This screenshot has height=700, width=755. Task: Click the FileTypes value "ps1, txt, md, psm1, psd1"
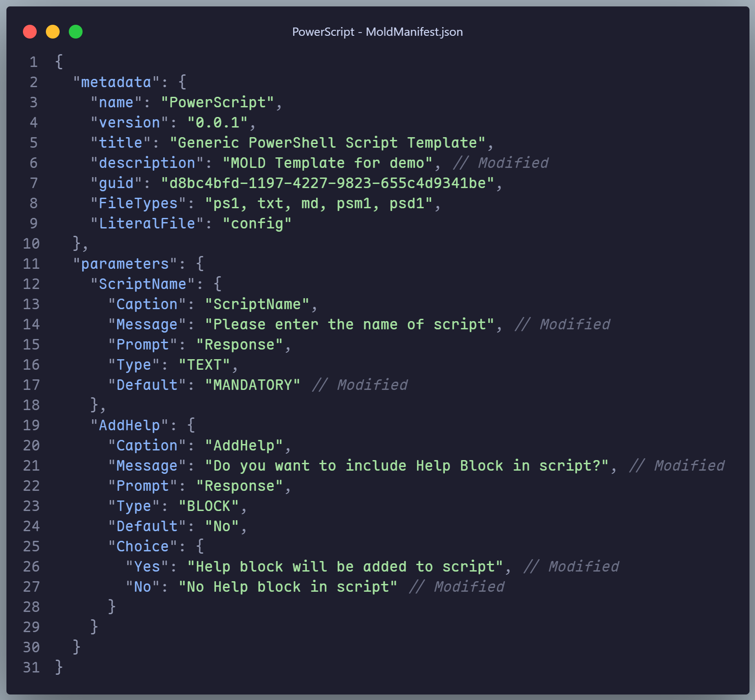(x=319, y=203)
